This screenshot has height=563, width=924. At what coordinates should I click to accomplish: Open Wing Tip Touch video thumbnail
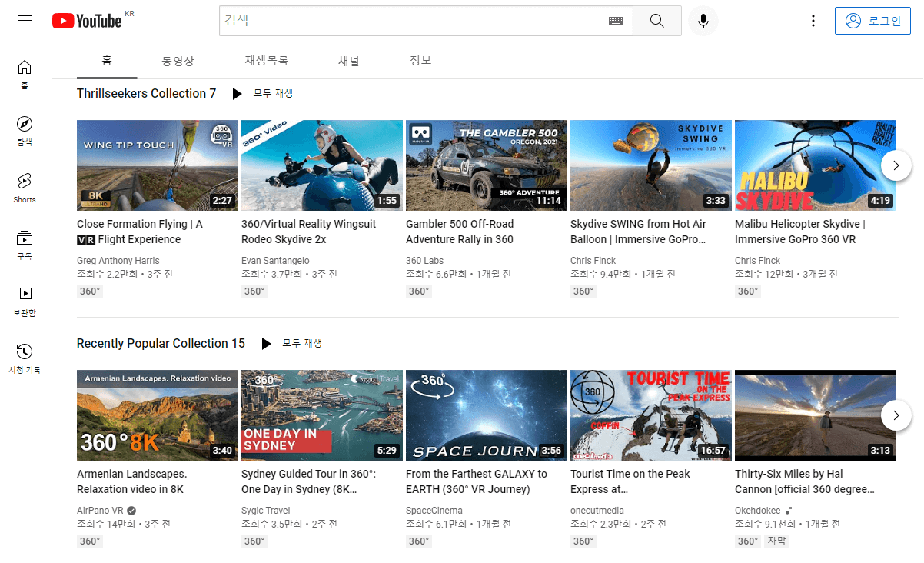[x=158, y=165]
